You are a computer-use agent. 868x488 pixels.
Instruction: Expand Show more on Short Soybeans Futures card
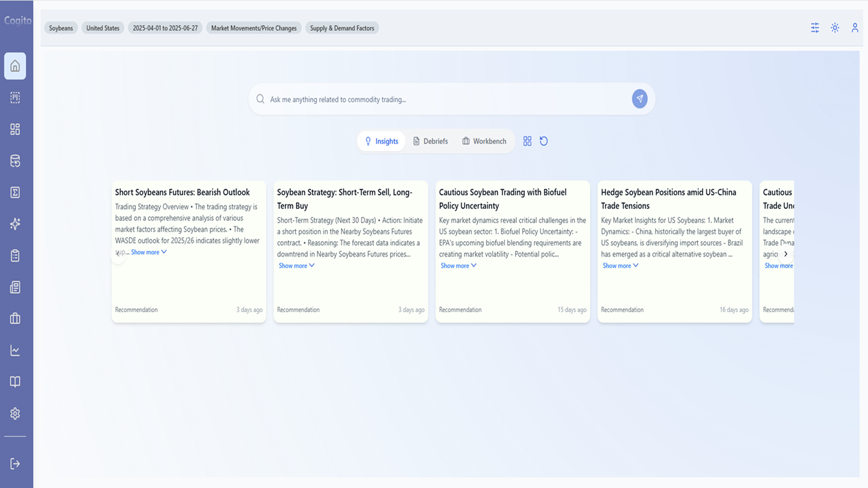[149, 252]
